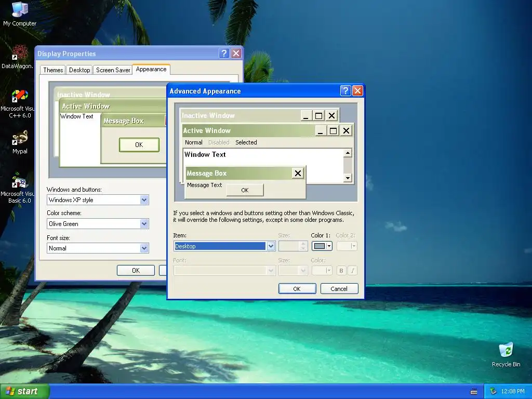Click the network tray icon beside the clock

[x=494, y=391]
